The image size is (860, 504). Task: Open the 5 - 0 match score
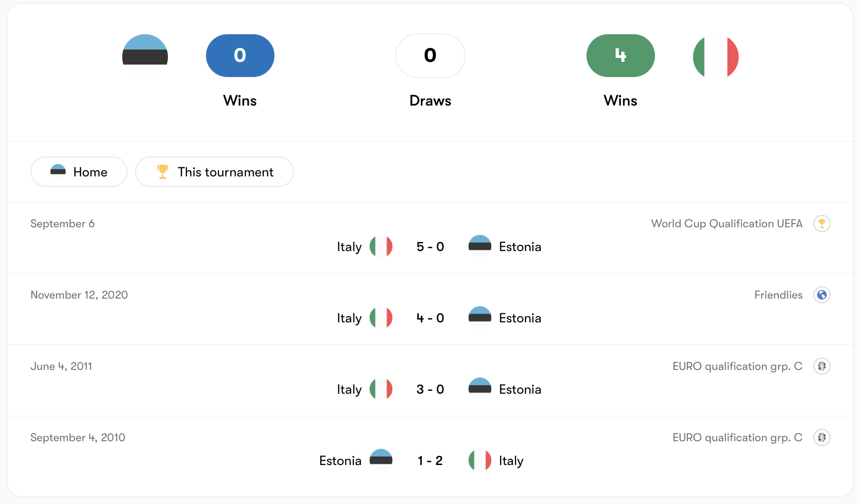pos(430,247)
